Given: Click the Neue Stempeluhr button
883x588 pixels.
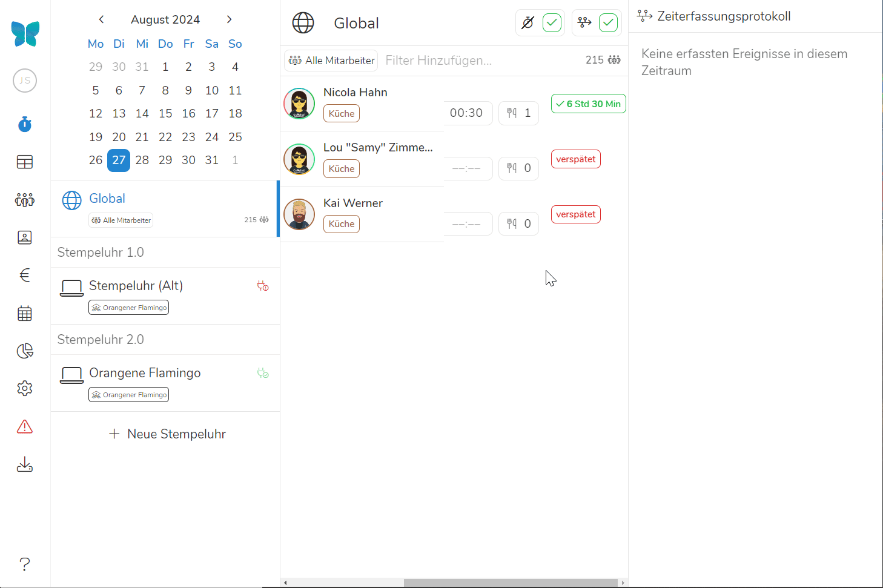Looking at the screenshot, I should (x=167, y=434).
